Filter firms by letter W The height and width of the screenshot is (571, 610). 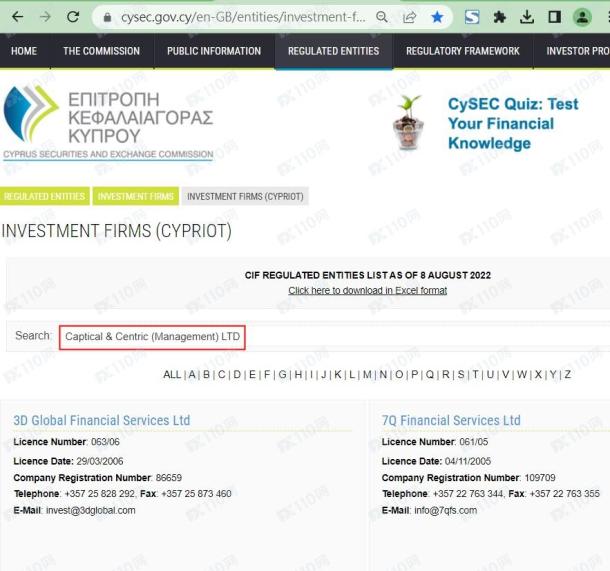coord(522,375)
